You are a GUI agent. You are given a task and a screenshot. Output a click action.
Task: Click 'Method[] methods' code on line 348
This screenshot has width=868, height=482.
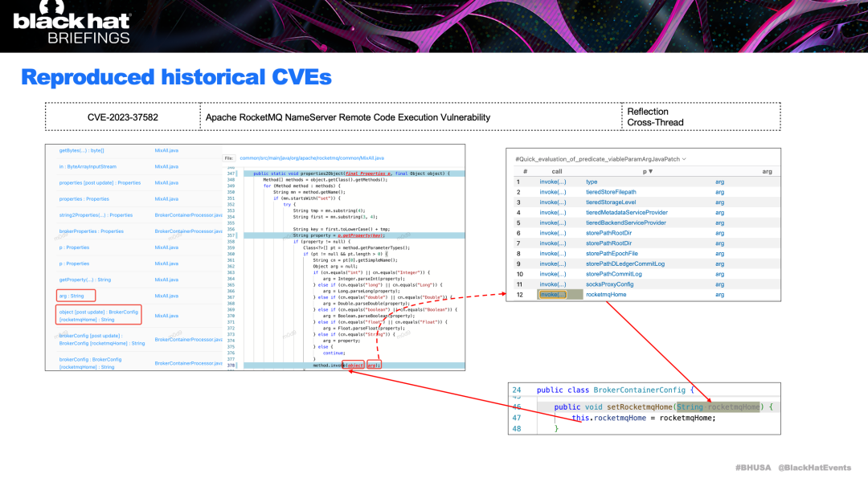(325, 180)
